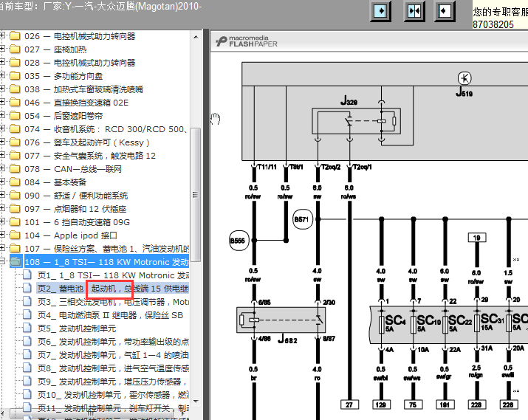Collapse the 108 1_8 TSI Motronic node

(2, 261)
